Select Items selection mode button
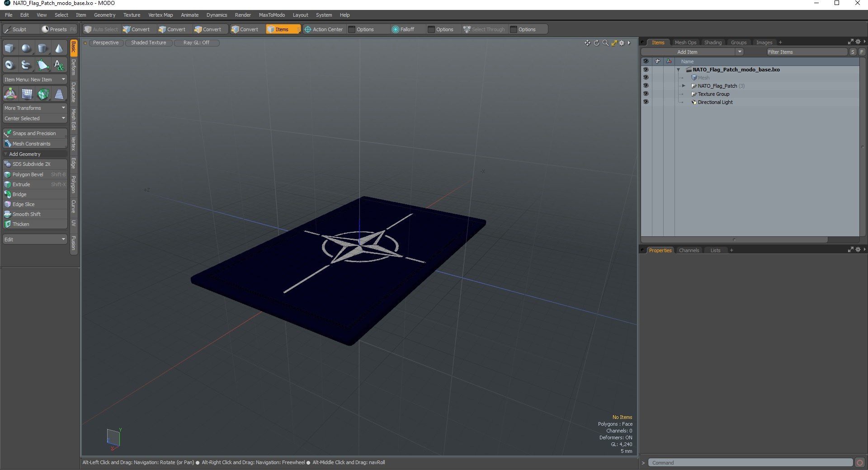Image resolution: width=868 pixels, height=470 pixels. tap(283, 29)
